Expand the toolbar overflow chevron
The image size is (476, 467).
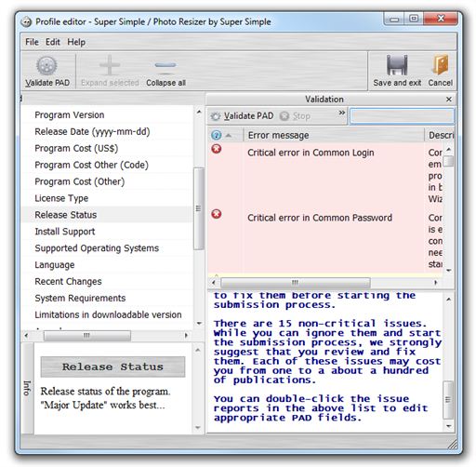[x=341, y=113]
